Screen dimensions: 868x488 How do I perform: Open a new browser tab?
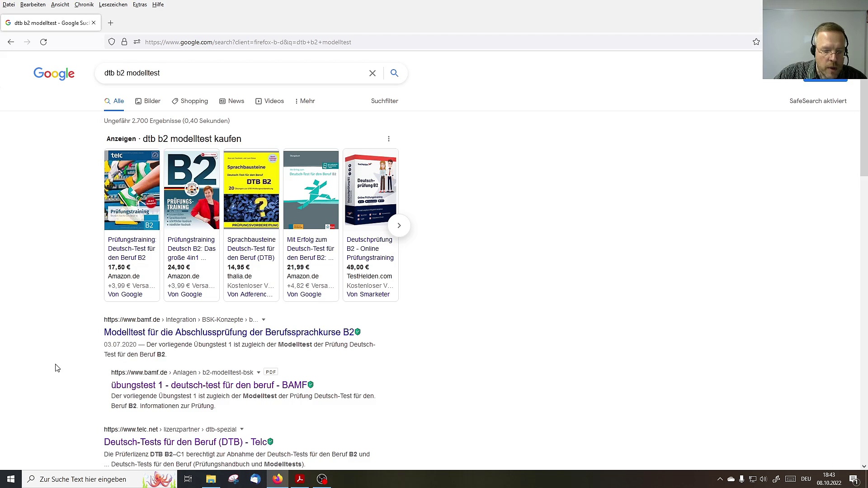(111, 23)
